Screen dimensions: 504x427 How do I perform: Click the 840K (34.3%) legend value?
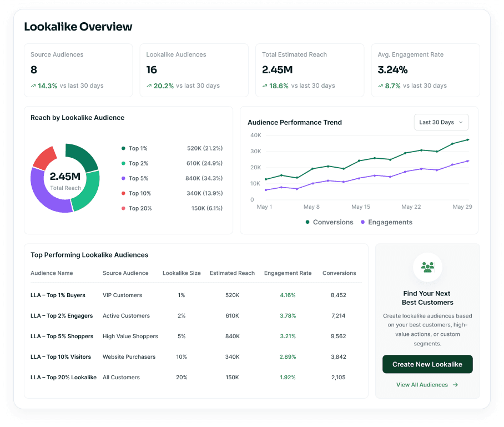click(x=204, y=178)
